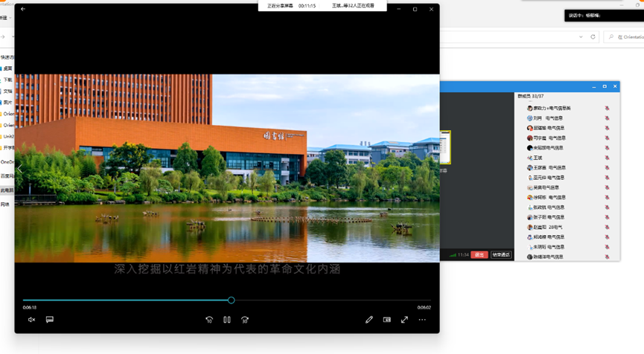Skip back 10 seconds in video
Viewport: 644px width, 354px height.
click(209, 320)
